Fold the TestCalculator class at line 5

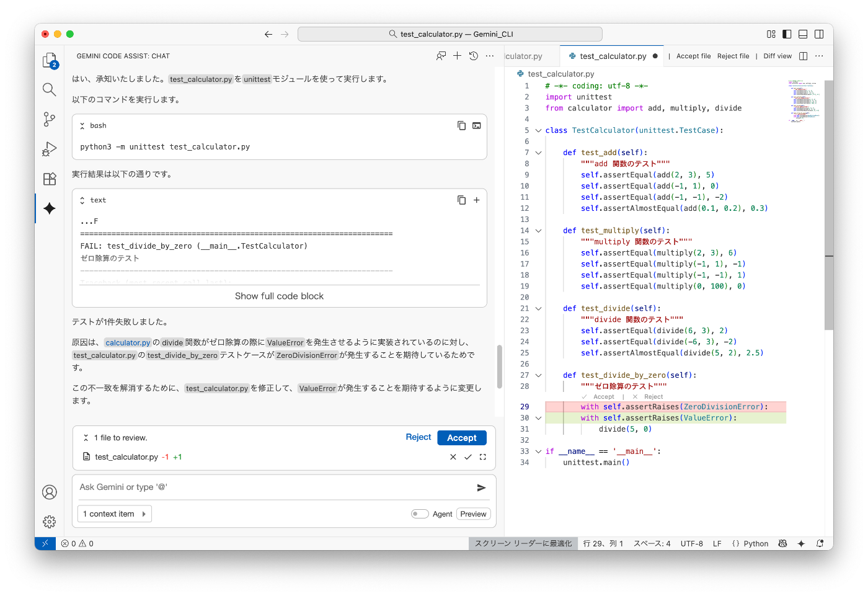tap(538, 131)
